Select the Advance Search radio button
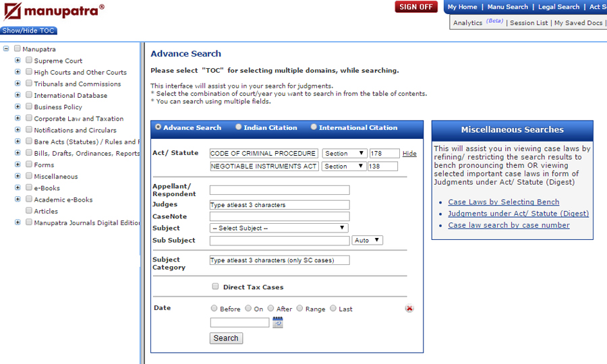 coord(158,127)
